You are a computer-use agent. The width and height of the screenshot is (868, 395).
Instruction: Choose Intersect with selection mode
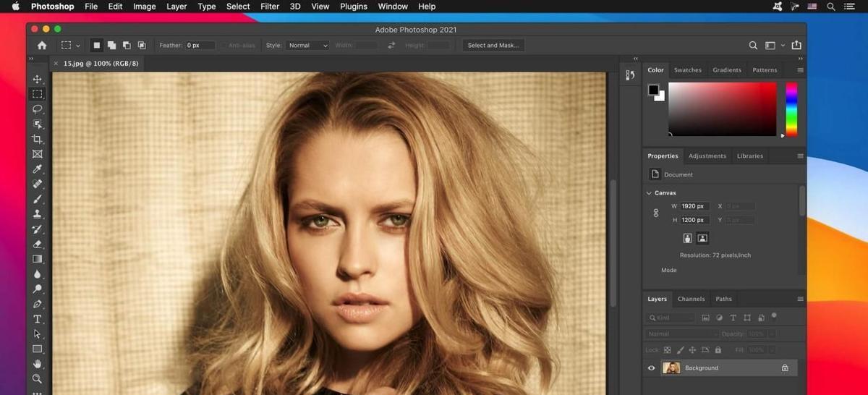pyautogui.click(x=142, y=45)
